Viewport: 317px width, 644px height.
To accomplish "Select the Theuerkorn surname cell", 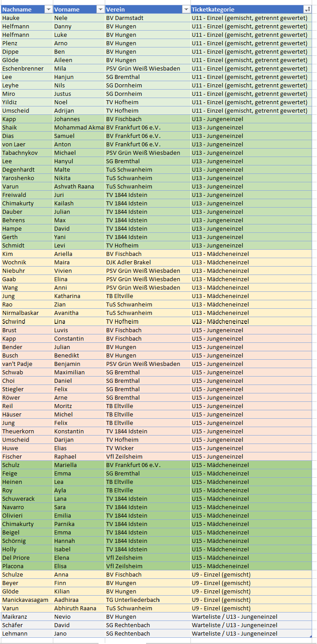I will (27, 431).
